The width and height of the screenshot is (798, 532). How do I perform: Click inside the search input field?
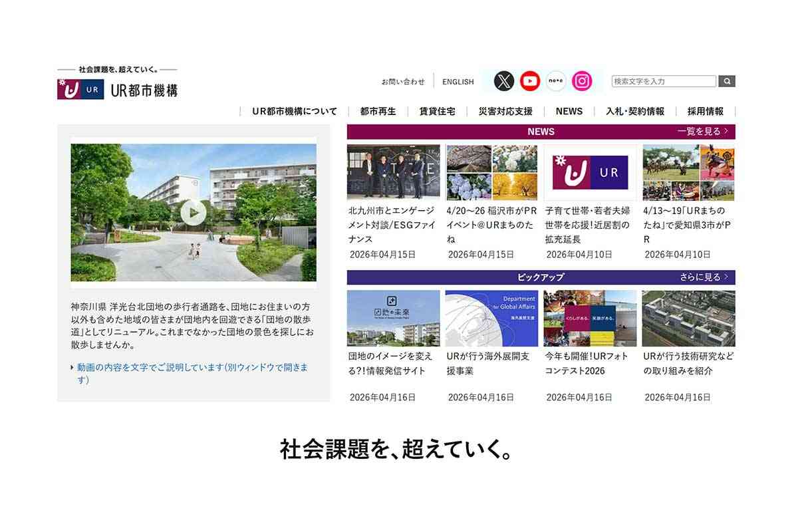pos(662,80)
